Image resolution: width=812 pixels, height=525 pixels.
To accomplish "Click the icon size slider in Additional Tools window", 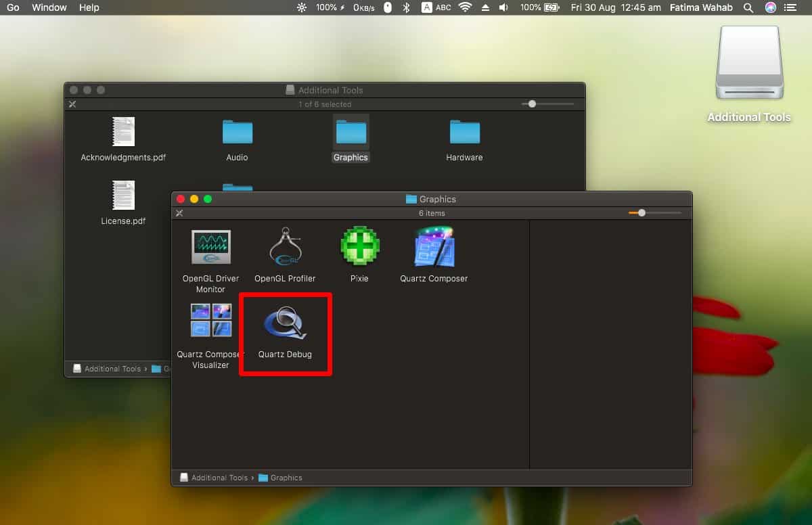I will coord(547,104).
